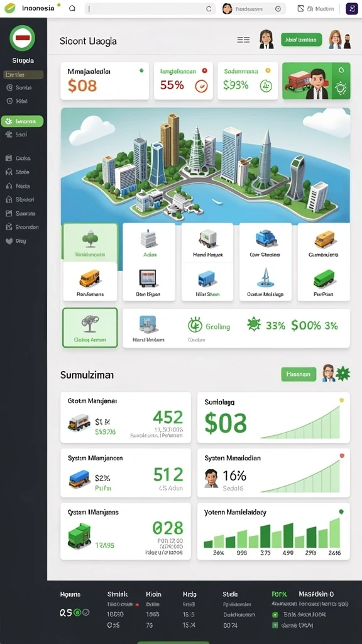This screenshot has width=362, height=644.
Task: Select the tower monument tile
Action: pos(265,281)
